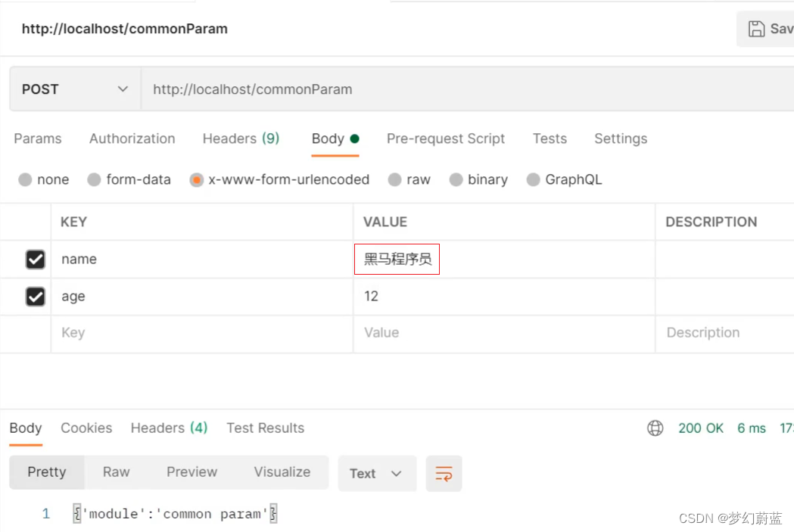Click the http://localhost/commonParam request title
The width and height of the screenshot is (794, 532).
(x=125, y=29)
